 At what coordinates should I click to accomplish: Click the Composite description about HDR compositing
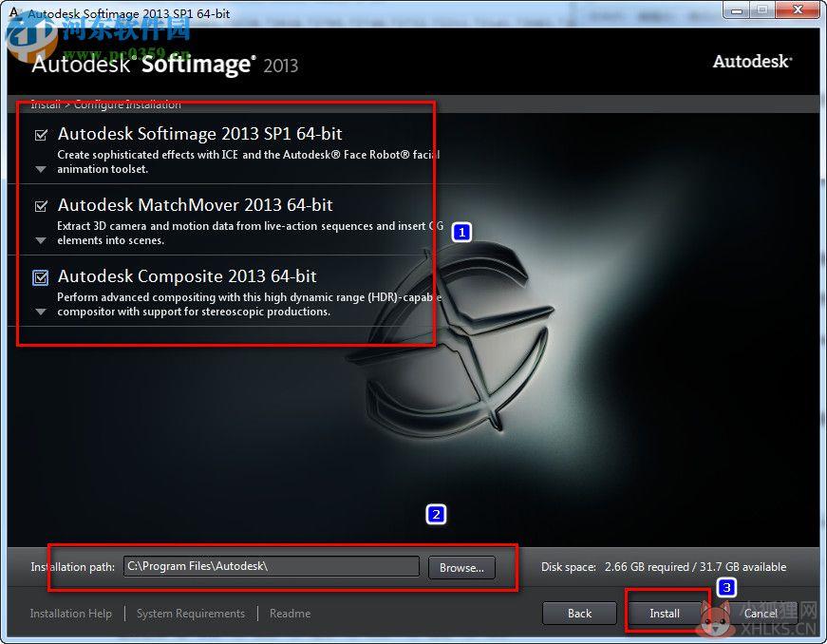point(249,304)
